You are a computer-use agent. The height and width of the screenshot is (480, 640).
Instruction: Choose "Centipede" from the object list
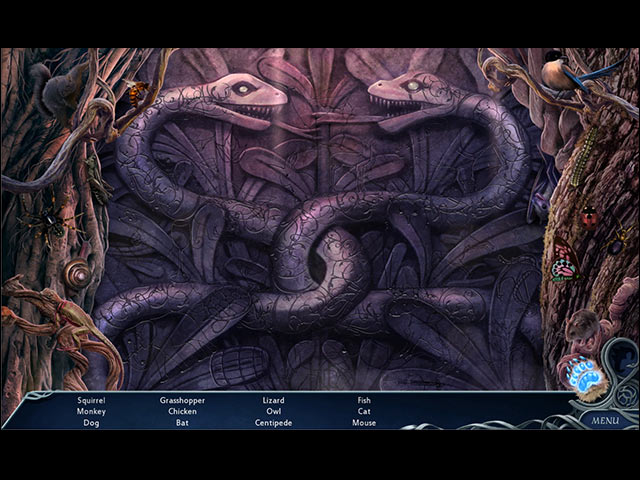(x=273, y=423)
